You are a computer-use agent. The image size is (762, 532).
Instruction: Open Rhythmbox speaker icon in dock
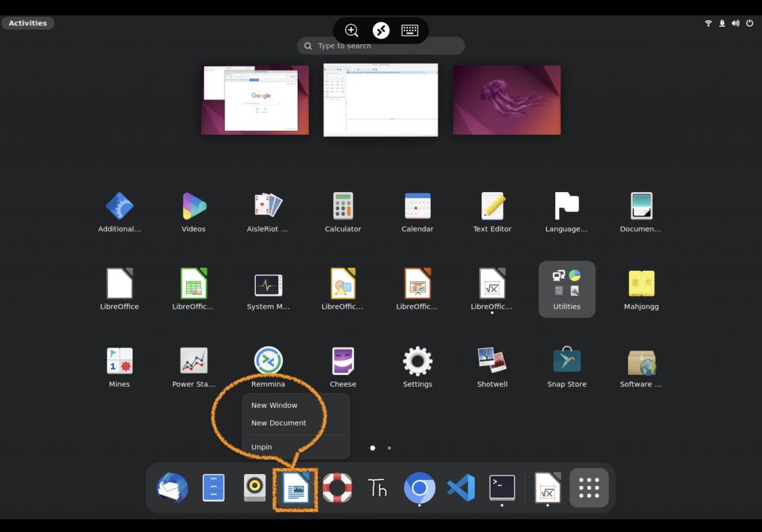pos(254,488)
